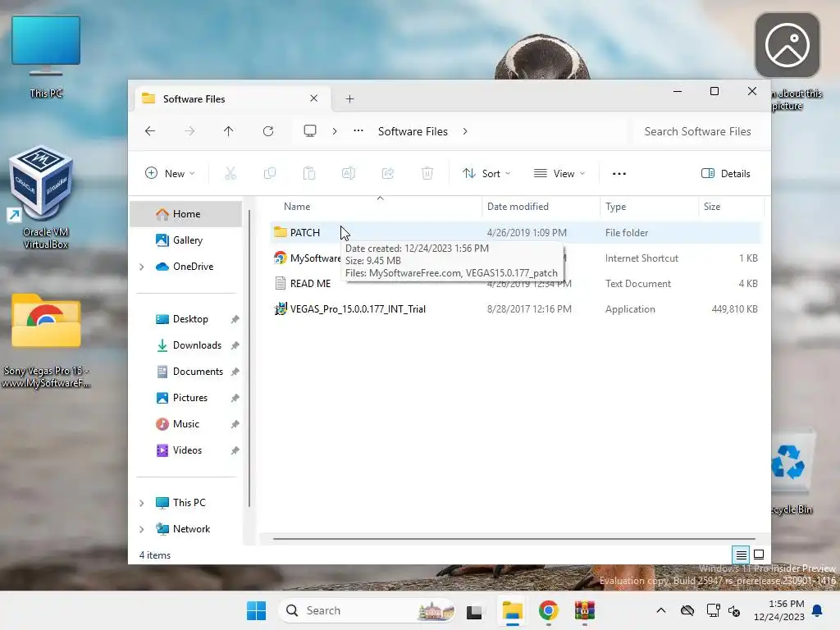The image size is (840, 630).
Task: Open the Start menu Windows logo
Action: [x=256, y=610]
